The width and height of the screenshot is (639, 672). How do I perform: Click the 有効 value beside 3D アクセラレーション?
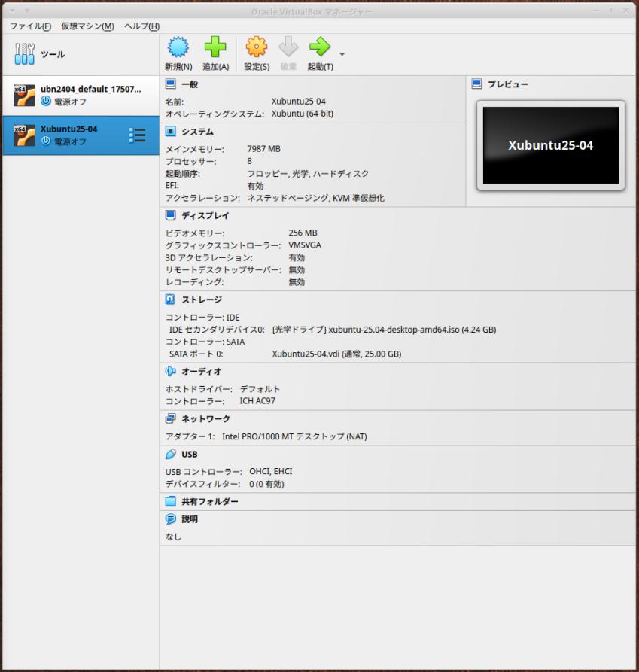(x=297, y=257)
